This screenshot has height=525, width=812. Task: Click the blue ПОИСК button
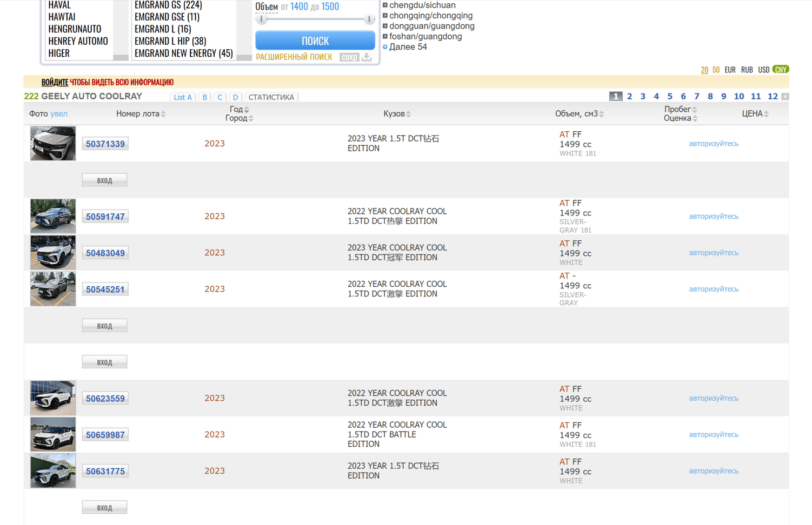coord(315,41)
